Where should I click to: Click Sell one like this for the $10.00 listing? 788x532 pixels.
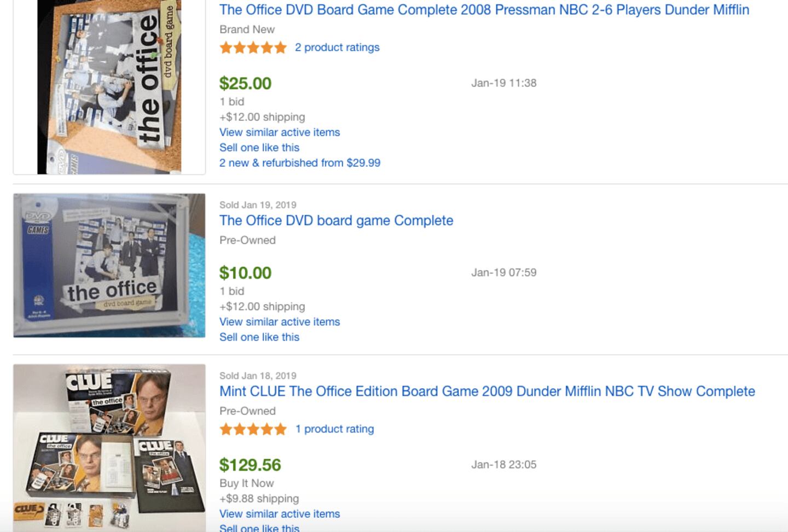[x=259, y=337]
